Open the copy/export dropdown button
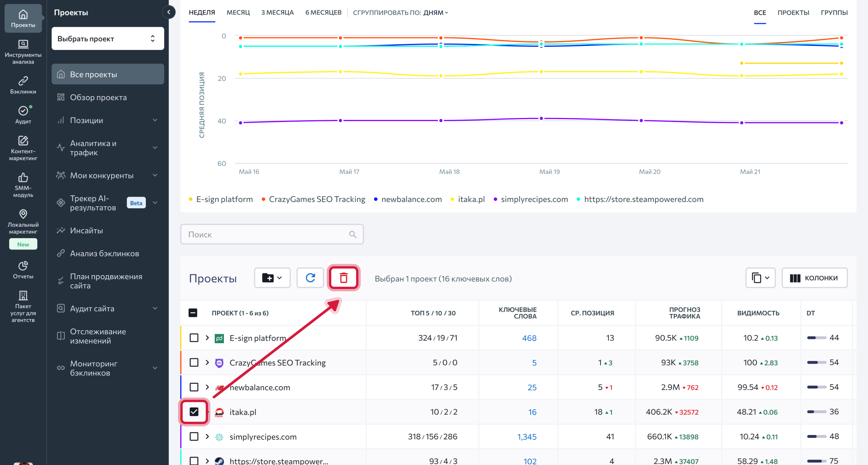Image resolution: width=868 pixels, height=465 pixels. pyautogui.click(x=760, y=278)
